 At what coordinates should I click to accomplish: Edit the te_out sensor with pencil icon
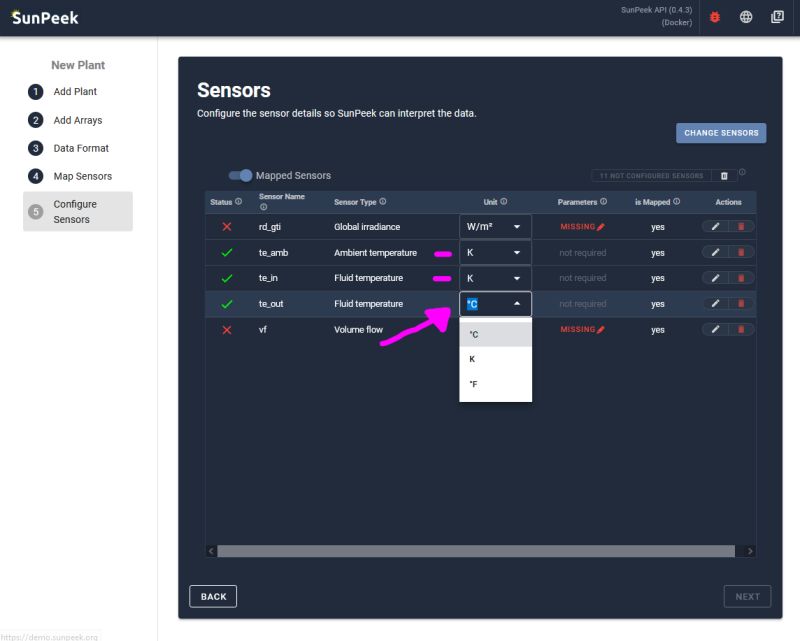(715, 304)
